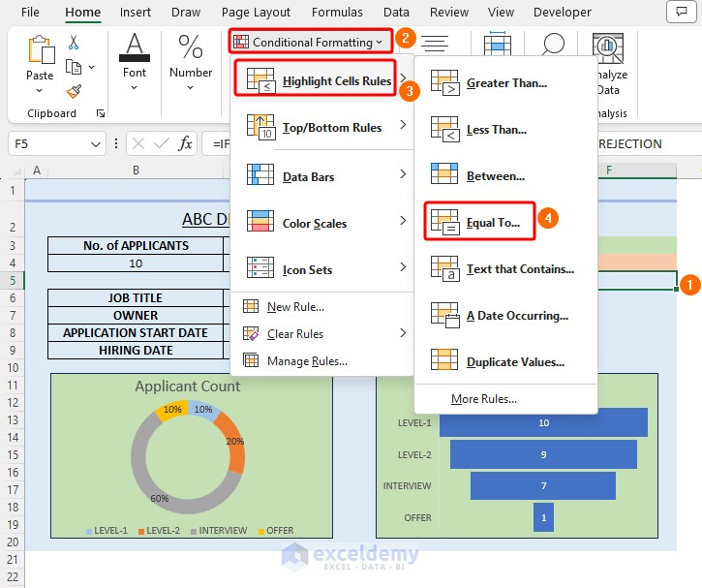
Task: Click the Applicant Count chart title
Action: pos(188,387)
